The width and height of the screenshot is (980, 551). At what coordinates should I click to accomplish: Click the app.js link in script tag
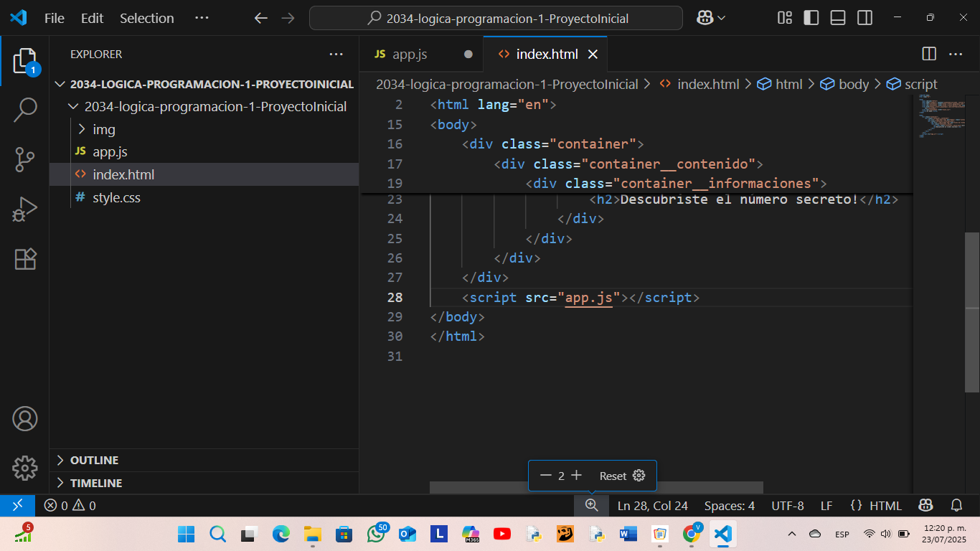(588, 297)
